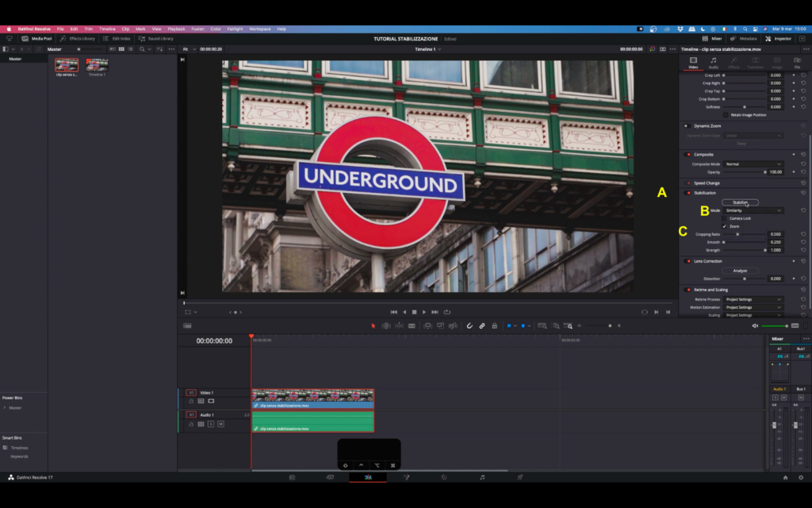Open the Mixer panel from top bar
The width and height of the screenshot is (812, 508).
click(x=712, y=38)
